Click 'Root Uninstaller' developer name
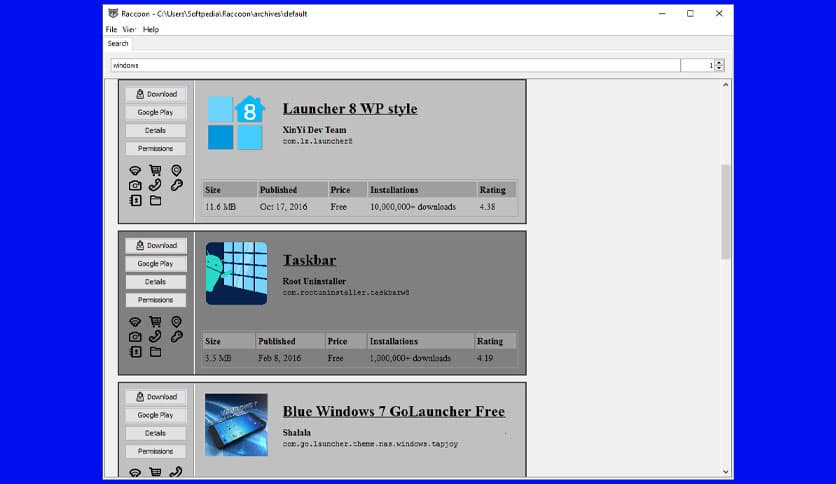The height and width of the screenshot is (484, 836). coord(314,281)
